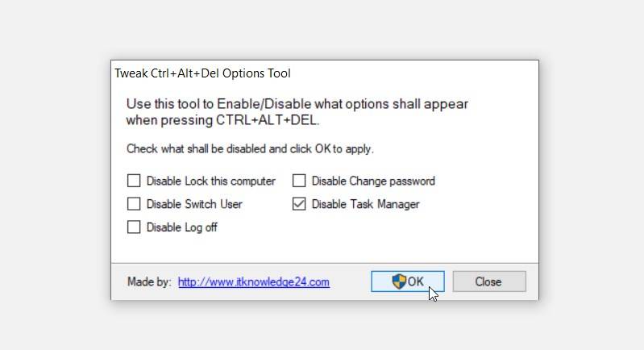644x350 pixels.
Task: Click the Close button
Action: pyautogui.click(x=488, y=281)
